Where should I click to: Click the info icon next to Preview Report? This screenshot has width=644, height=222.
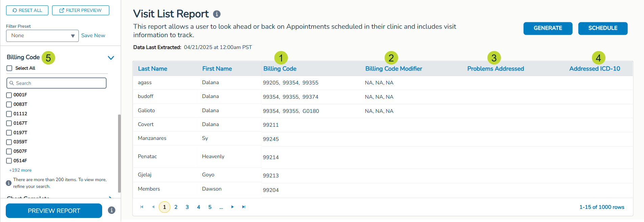(x=112, y=210)
